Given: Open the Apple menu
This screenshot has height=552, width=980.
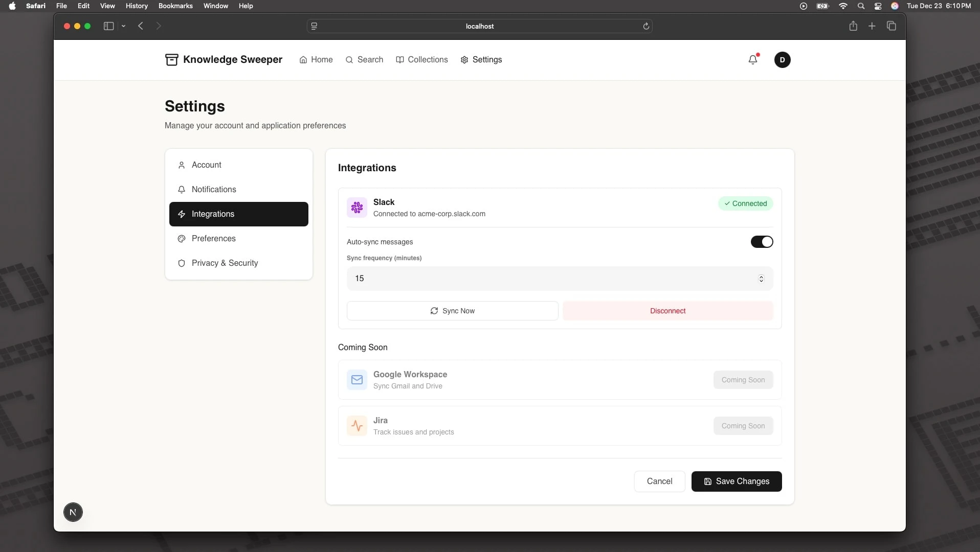Looking at the screenshot, I should tap(12, 6).
